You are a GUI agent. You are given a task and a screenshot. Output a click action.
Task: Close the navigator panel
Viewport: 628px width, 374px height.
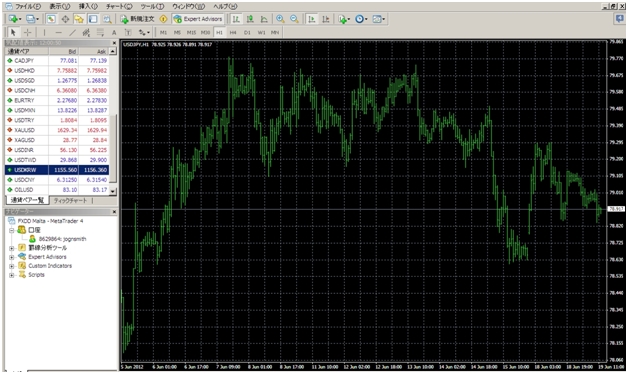click(x=114, y=211)
